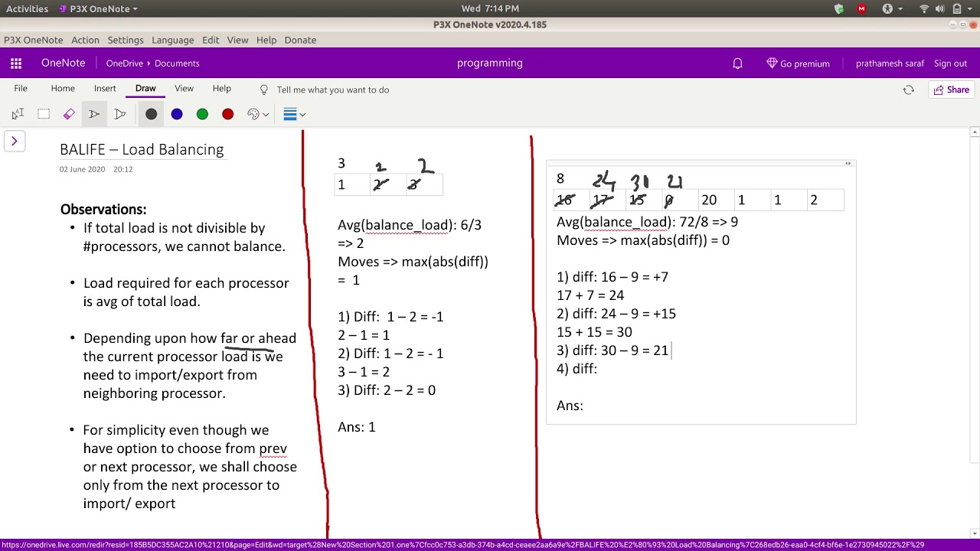This screenshot has height=551, width=980.
Task: Switch to the View ribbon tab
Action: point(184,89)
